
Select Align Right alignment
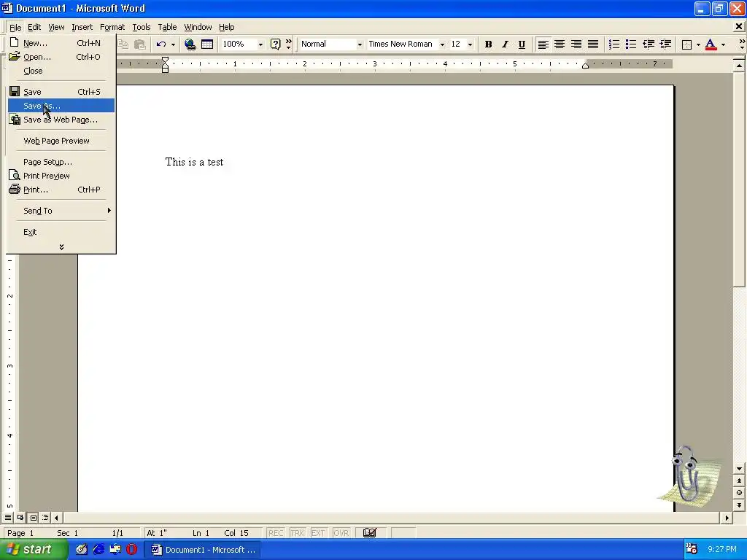pyautogui.click(x=576, y=44)
